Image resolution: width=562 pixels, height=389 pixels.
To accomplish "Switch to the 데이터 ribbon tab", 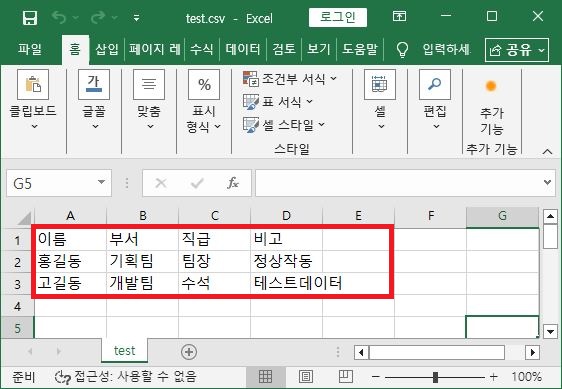I will pos(243,49).
